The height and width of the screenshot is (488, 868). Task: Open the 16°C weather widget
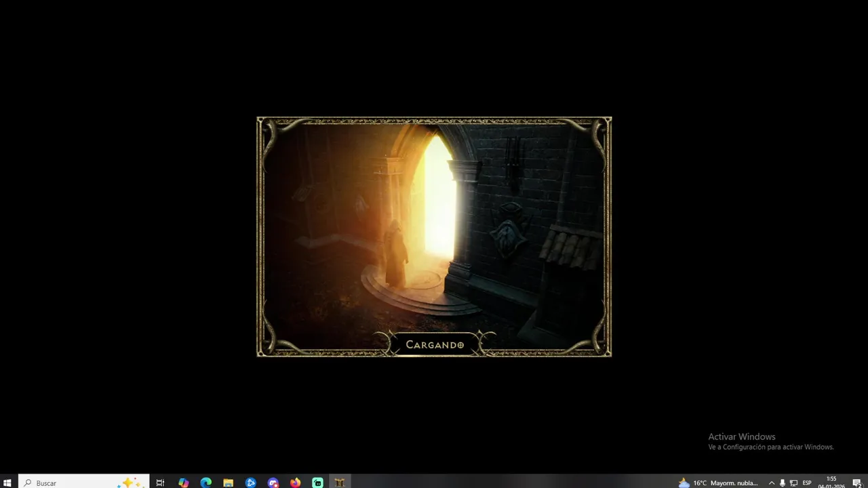719,483
